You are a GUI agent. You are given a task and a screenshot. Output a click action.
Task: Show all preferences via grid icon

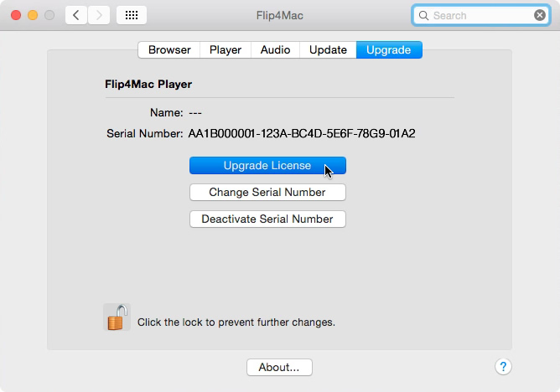[132, 15]
